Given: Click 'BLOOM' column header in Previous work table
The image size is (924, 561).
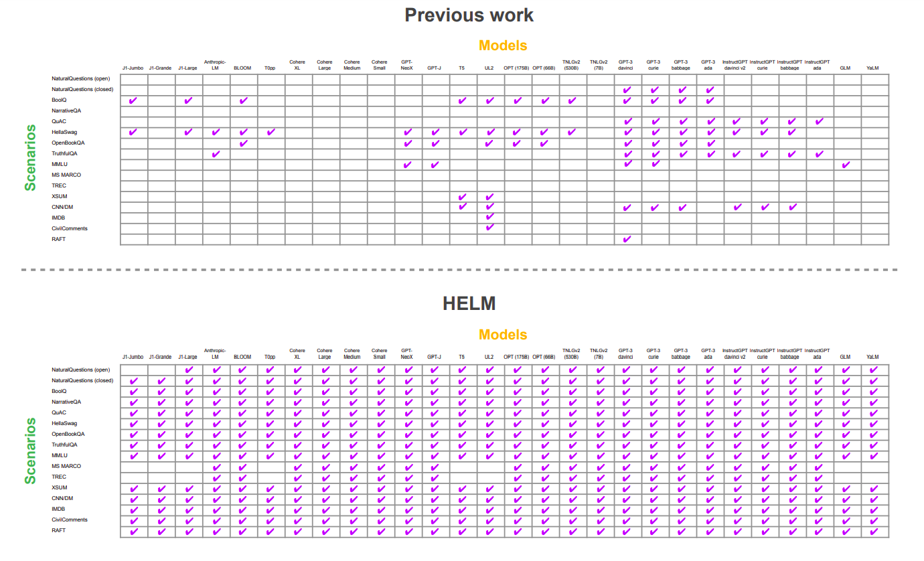Looking at the screenshot, I should tap(242, 68).
